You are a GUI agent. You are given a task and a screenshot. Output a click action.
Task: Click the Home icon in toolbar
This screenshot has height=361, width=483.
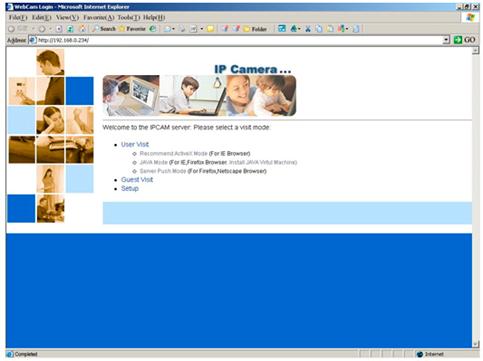82,29
